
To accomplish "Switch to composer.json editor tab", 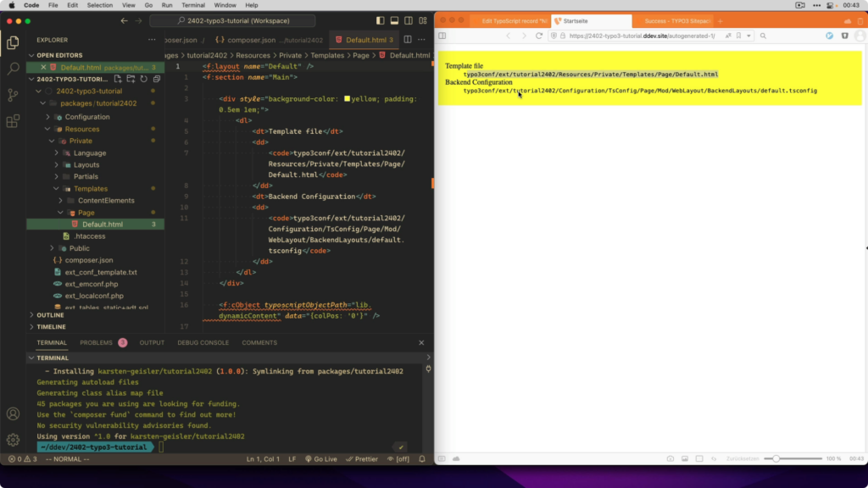I will pyautogui.click(x=269, y=40).
